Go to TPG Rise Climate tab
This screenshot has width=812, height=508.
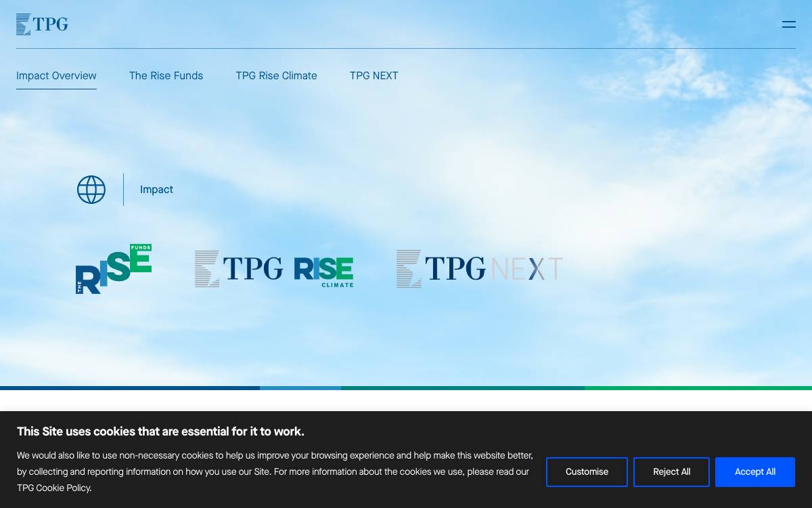[x=276, y=76]
